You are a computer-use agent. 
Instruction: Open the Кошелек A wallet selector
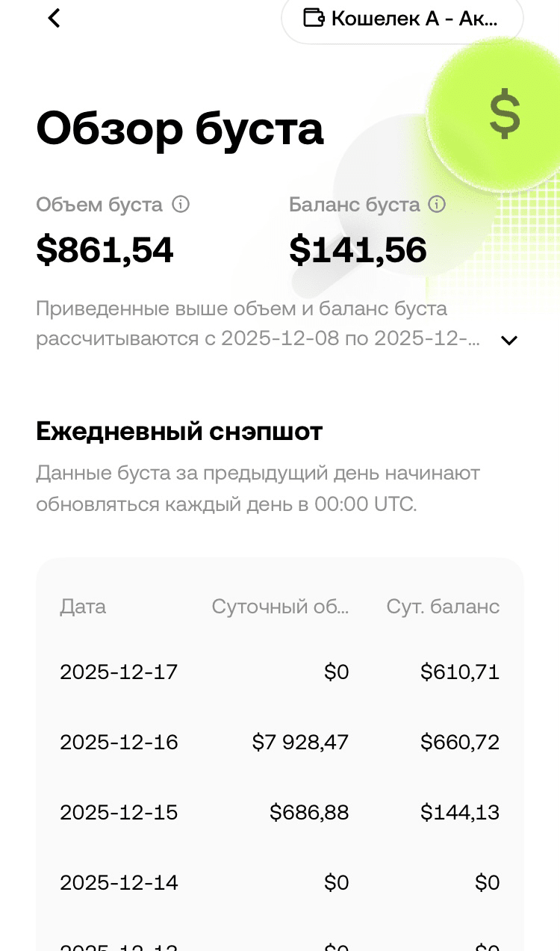[x=402, y=19]
